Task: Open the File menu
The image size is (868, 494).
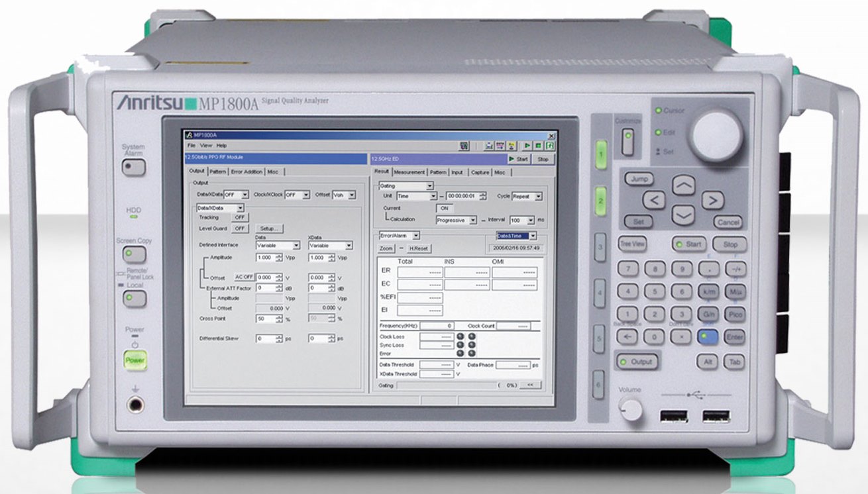Action: [191, 145]
